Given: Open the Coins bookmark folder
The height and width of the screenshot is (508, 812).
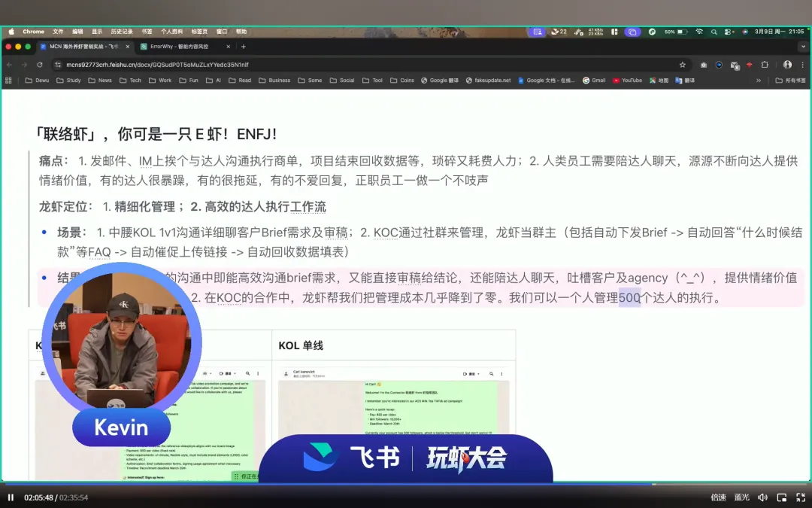Looking at the screenshot, I should (x=401, y=81).
